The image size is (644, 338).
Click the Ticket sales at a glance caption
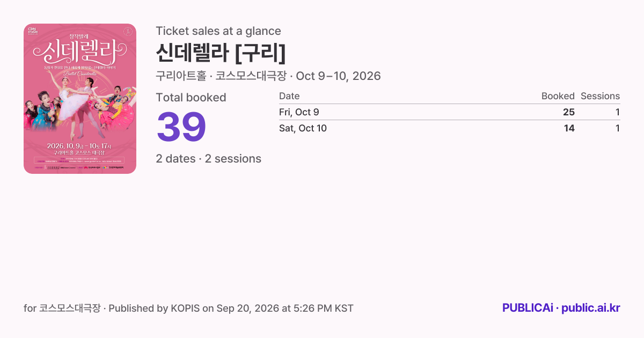pyautogui.click(x=218, y=31)
